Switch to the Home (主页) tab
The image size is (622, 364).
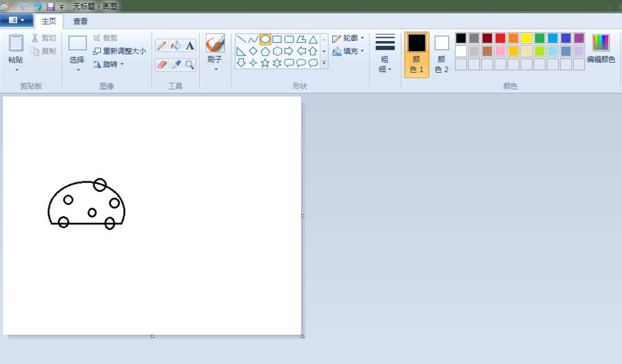coord(49,21)
